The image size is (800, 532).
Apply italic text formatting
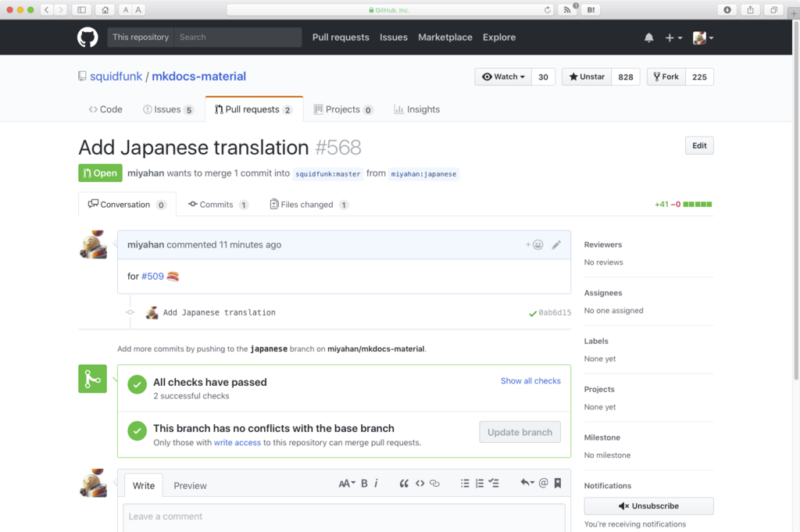click(376, 483)
